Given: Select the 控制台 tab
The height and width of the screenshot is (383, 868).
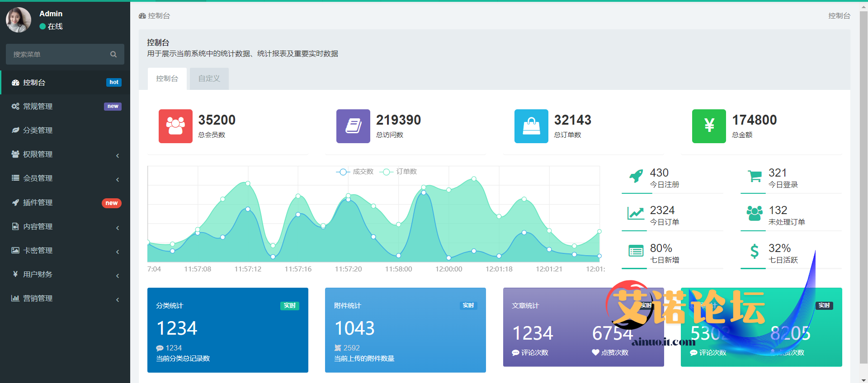Looking at the screenshot, I should pyautogui.click(x=167, y=79).
